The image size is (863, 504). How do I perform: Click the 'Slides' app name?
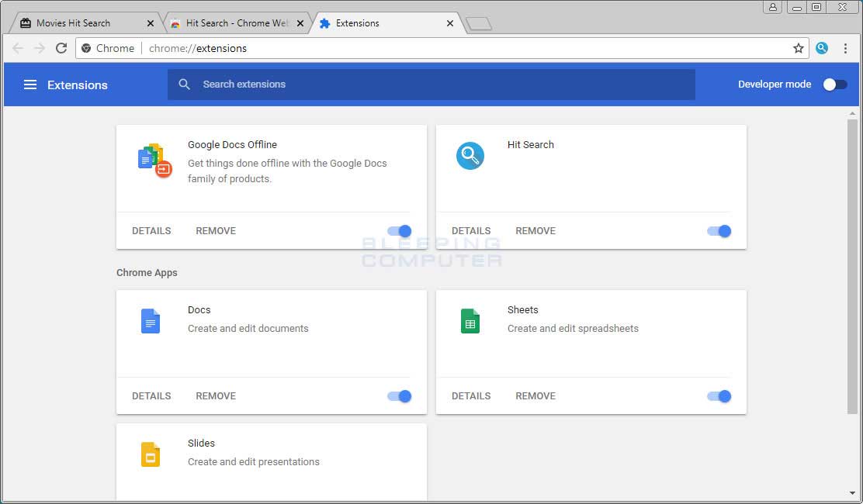click(x=202, y=443)
